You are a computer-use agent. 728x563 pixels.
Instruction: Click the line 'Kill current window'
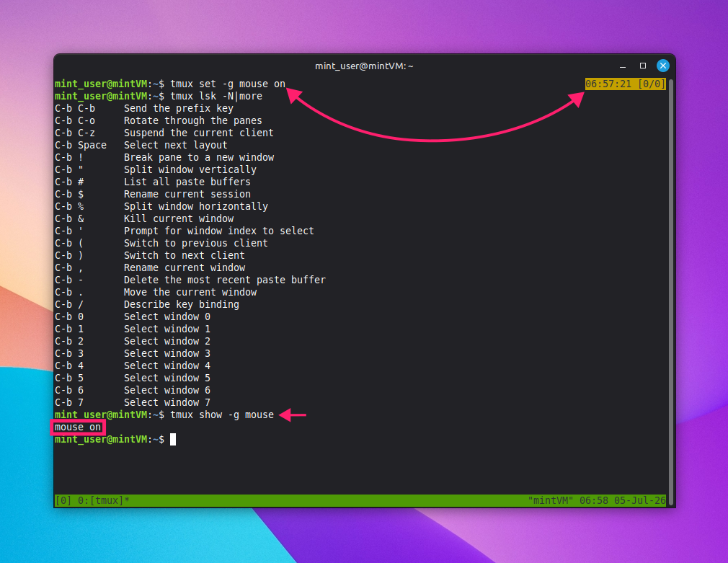click(x=178, y=219)
